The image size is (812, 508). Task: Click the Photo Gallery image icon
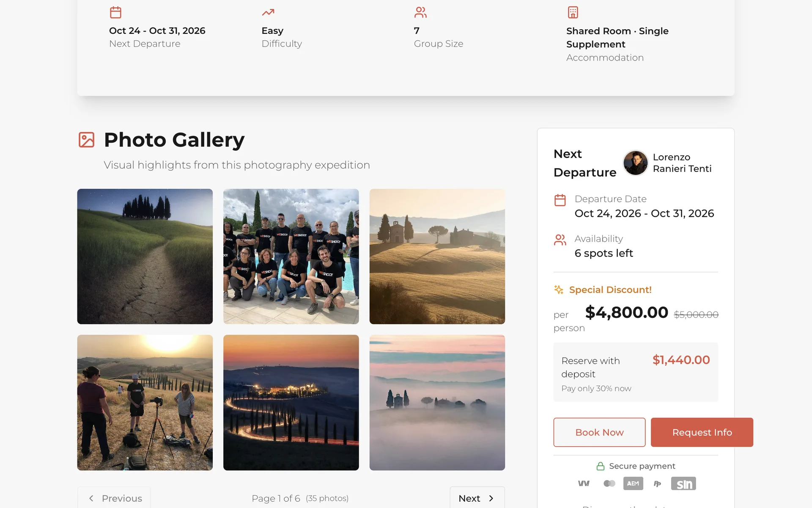tap(87, 140)
